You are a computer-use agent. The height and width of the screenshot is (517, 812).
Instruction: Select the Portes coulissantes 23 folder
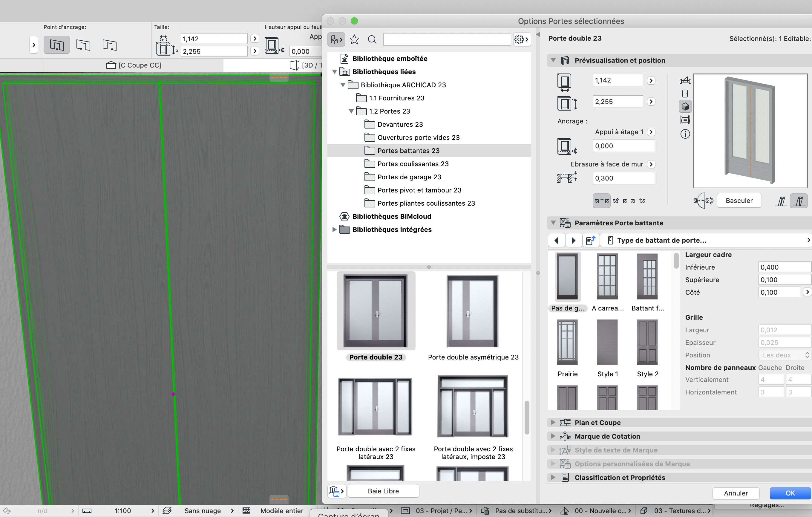[413, 163]
